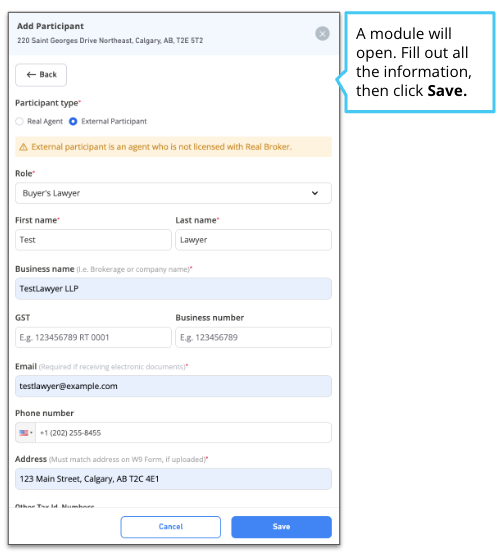Viewport: 502px width, 557px height.
Task: Click the Email input field
Action: (x=173, y=386)
